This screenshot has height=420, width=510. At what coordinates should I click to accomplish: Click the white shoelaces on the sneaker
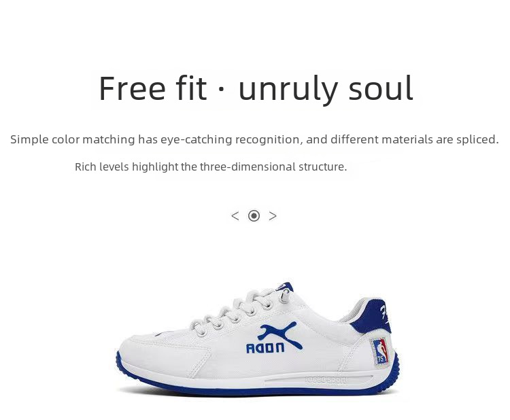coord(239,311)
